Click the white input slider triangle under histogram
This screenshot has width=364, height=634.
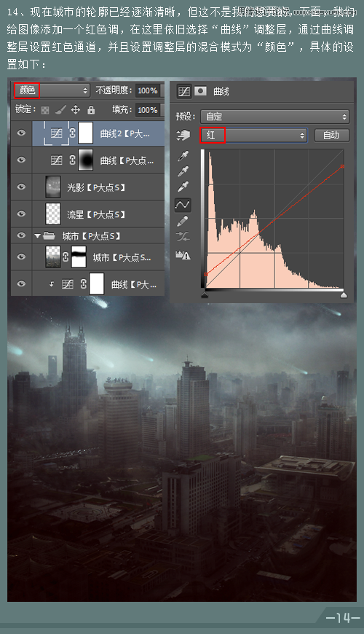[344, 295]
